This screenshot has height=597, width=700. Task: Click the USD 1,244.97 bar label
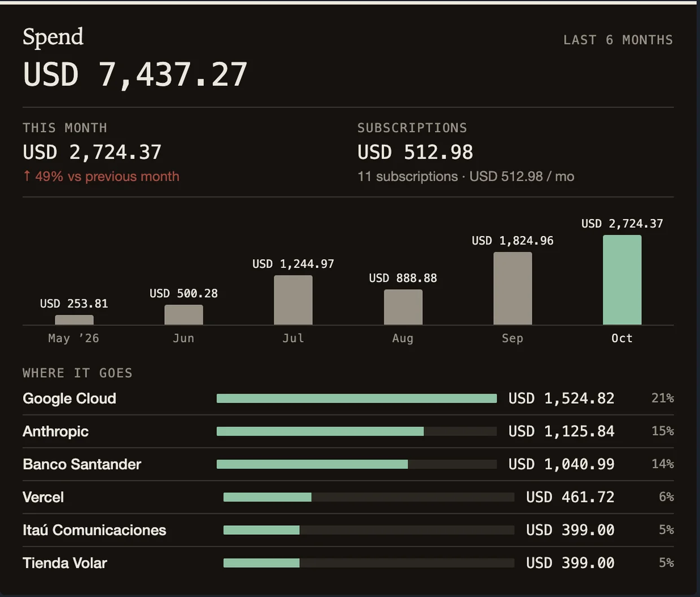click(293, 264)
